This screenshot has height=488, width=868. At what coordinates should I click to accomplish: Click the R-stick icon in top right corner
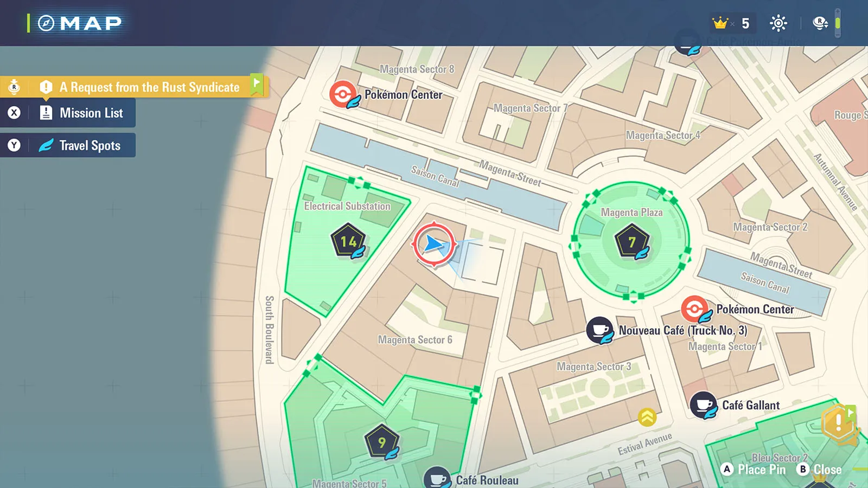coord(820,23)
